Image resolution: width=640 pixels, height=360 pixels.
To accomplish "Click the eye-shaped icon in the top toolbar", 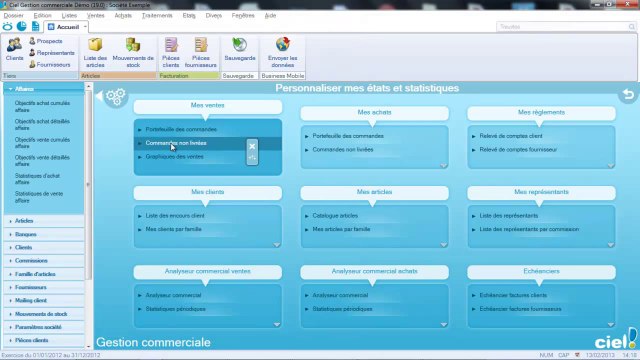I will coord(7,27).
